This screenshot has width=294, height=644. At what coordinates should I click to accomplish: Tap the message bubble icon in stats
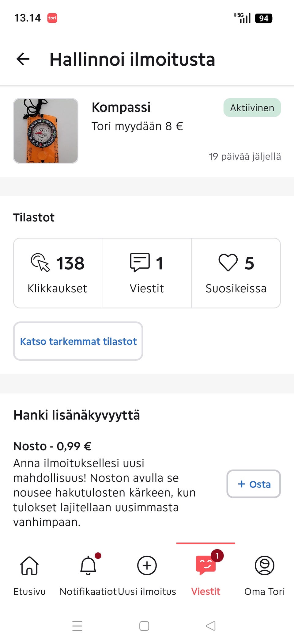coord(140,263)
